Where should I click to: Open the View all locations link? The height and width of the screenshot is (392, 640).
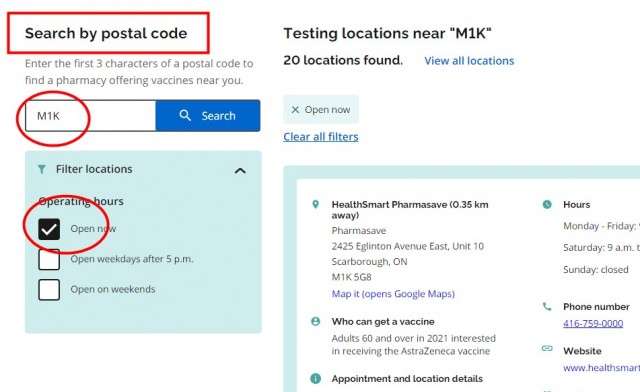469,61
